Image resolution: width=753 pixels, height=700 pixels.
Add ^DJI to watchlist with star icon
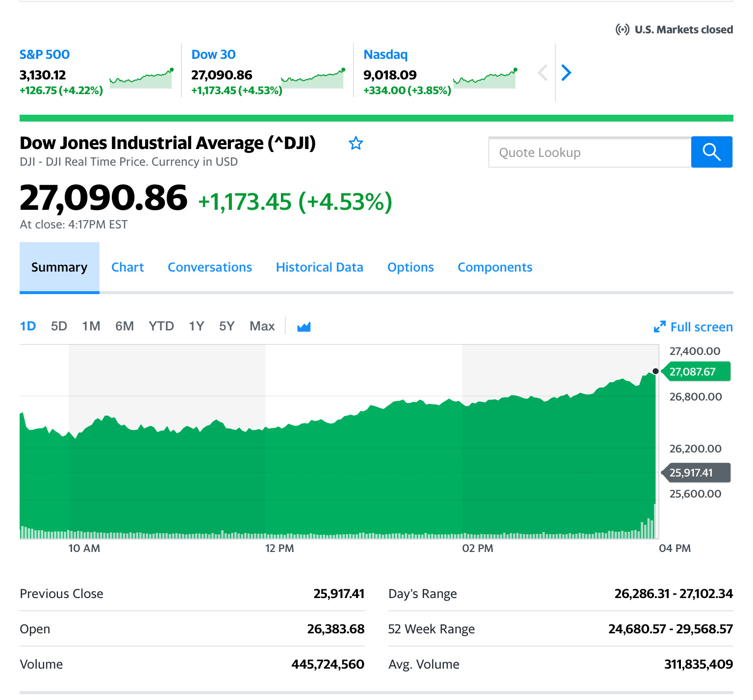coord(356,143)
